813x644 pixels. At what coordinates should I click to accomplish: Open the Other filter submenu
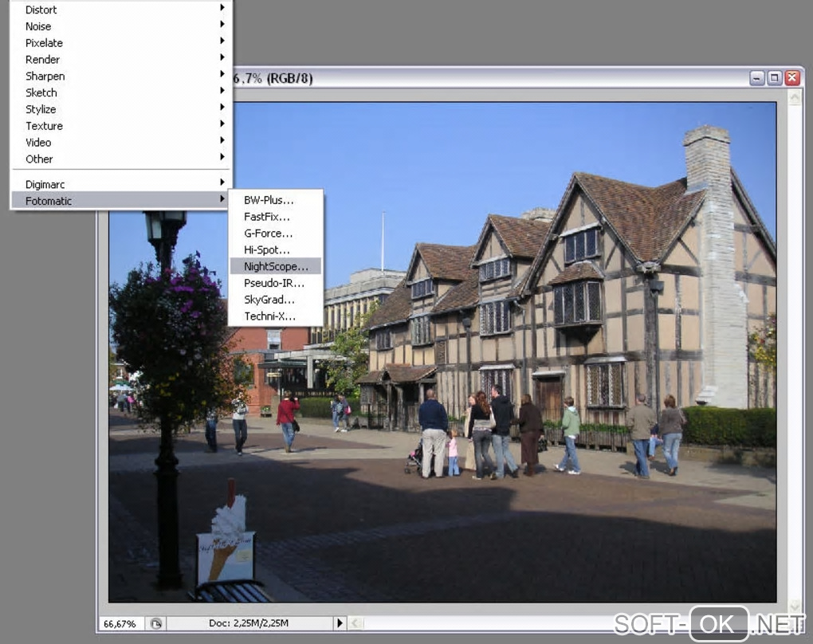point(121,159)
